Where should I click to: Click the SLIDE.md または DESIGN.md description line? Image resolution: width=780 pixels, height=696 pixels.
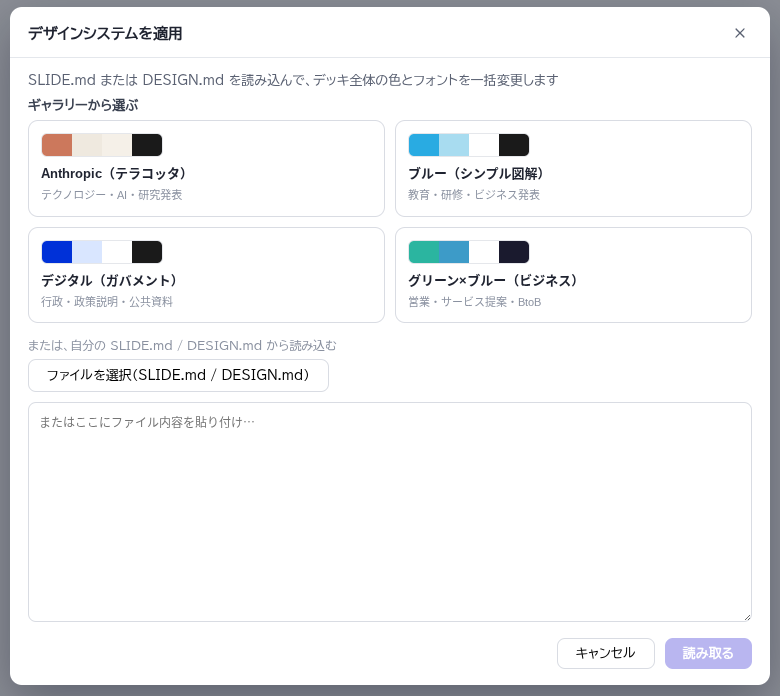click(293, 80)
